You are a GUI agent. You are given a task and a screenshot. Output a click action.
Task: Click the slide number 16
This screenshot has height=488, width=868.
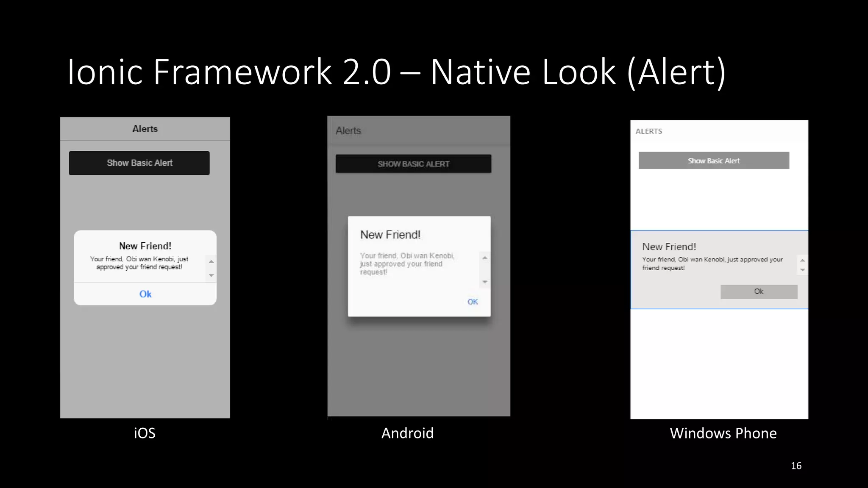point(796,466)
